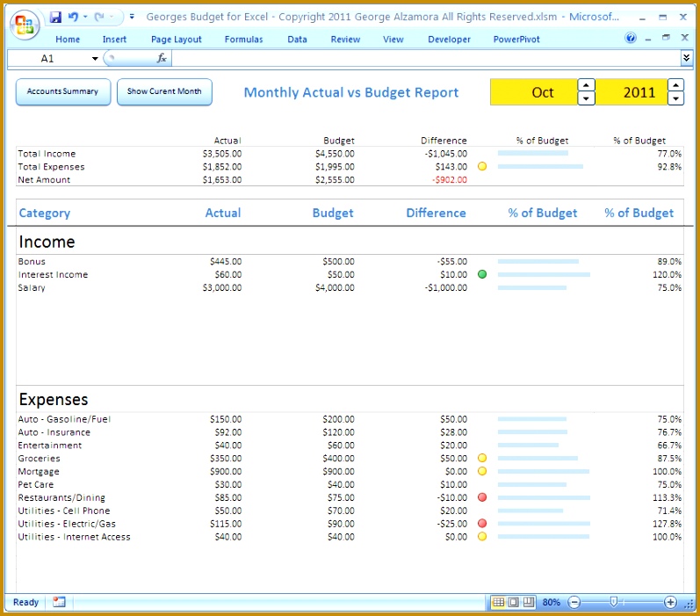The image size is (700, 616).
Task: Select the Pet Care row label
Action: [x=36, y=485]
